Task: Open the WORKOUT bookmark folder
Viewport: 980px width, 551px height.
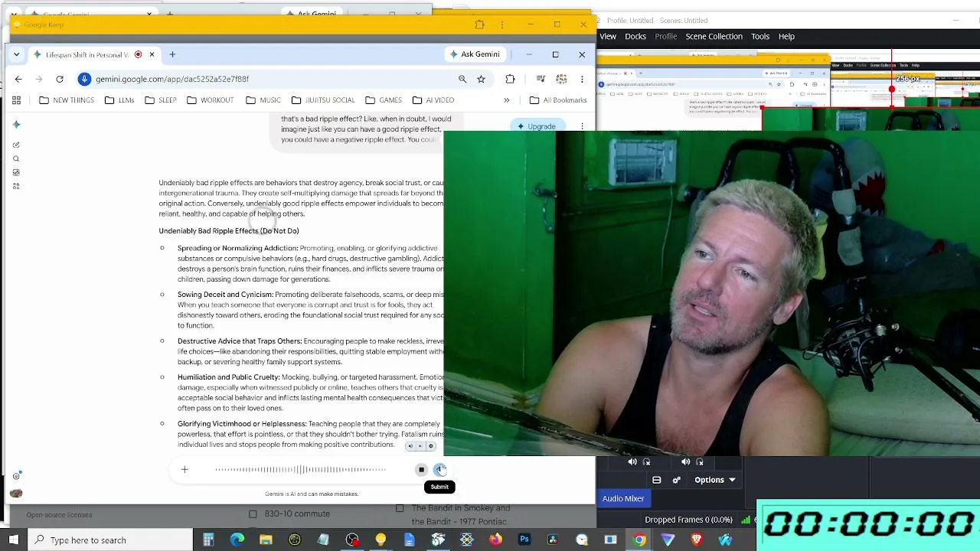Action: [x=210, y=100]
